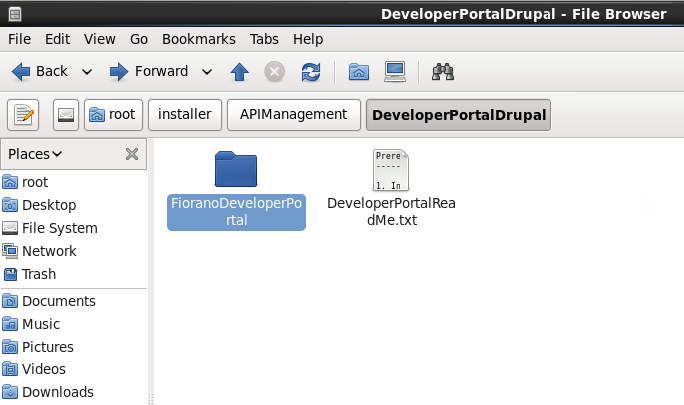Open the Music bookmark
The width and height of the screenshot is (684, 405).
pyautogui.click(x=73, y=324)
